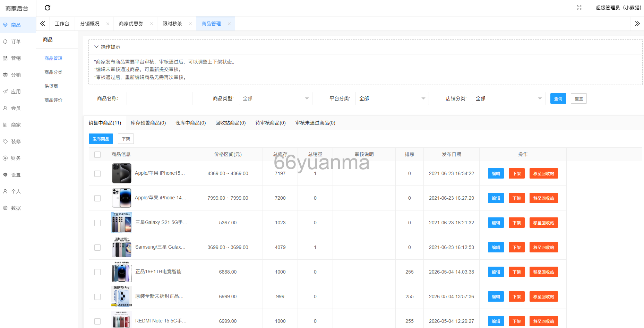Click the 重置 button
The height and width of the screenshot is (328, 644).
tap(579, 98)
